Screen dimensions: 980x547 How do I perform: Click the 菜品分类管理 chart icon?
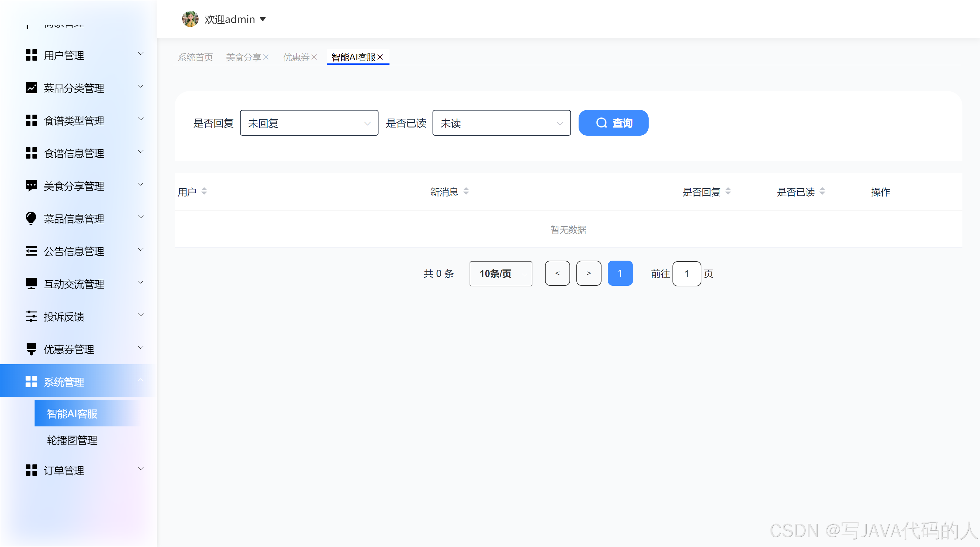click(31, 88)
